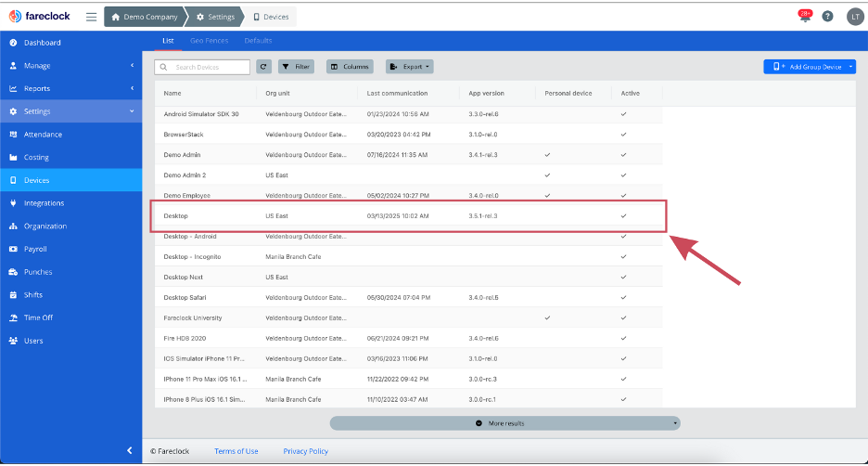Expand More results at table bottom
The width and height of the screenshot is (868, 466).
[x=504, y=423]
